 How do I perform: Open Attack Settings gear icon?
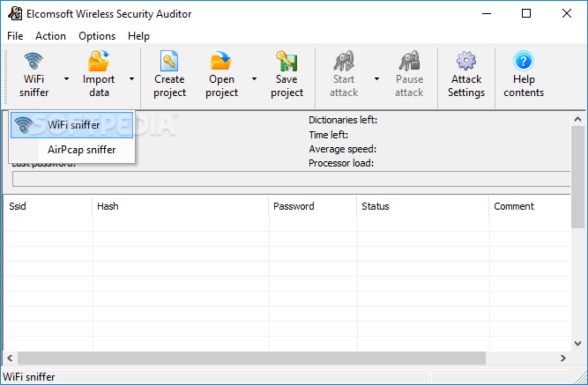click(x=466, y=61)
